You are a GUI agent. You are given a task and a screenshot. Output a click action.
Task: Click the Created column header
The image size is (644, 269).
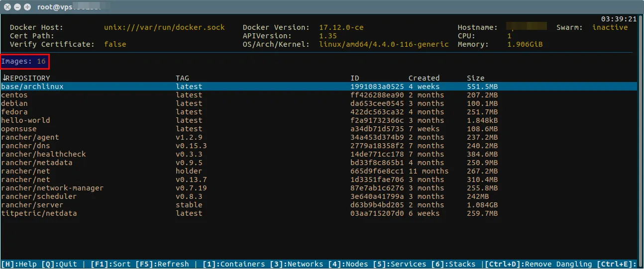[424, 78]
